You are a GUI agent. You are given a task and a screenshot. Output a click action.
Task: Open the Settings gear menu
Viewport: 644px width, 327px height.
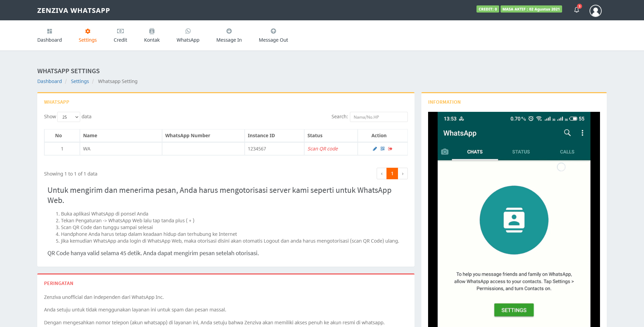[x=88, y=31]
